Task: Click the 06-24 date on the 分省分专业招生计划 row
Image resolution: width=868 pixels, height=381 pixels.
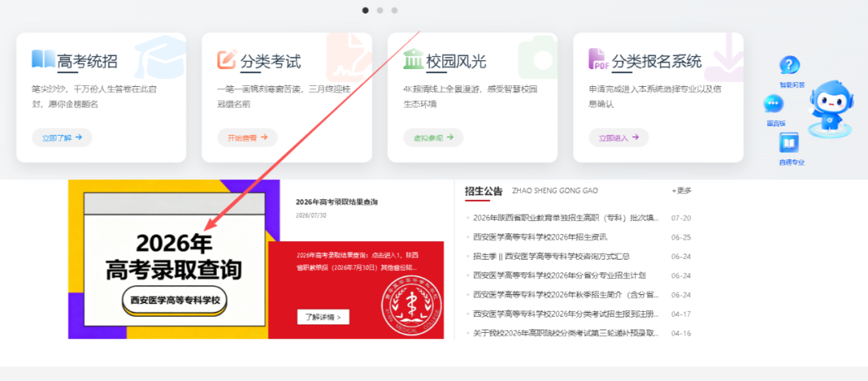Action: point(681,276)
